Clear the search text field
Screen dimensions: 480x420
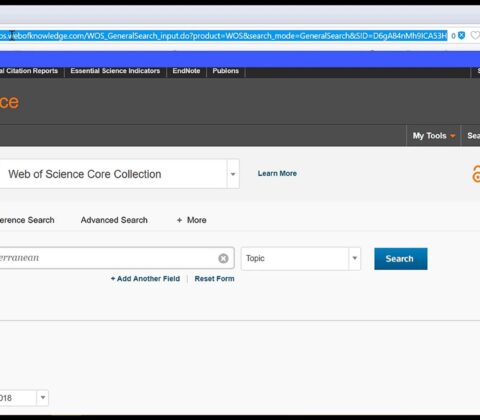click(x=223, y=258)
